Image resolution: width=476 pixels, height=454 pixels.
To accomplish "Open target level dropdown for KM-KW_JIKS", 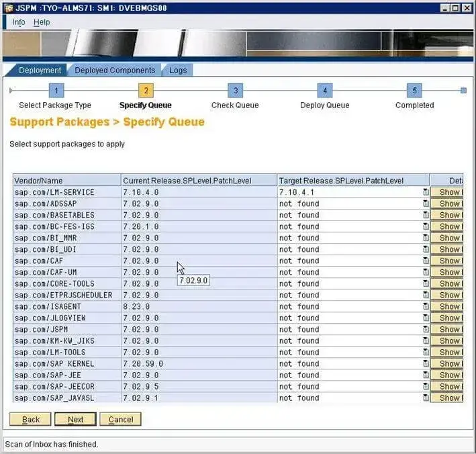I will (x=426, y=340).
